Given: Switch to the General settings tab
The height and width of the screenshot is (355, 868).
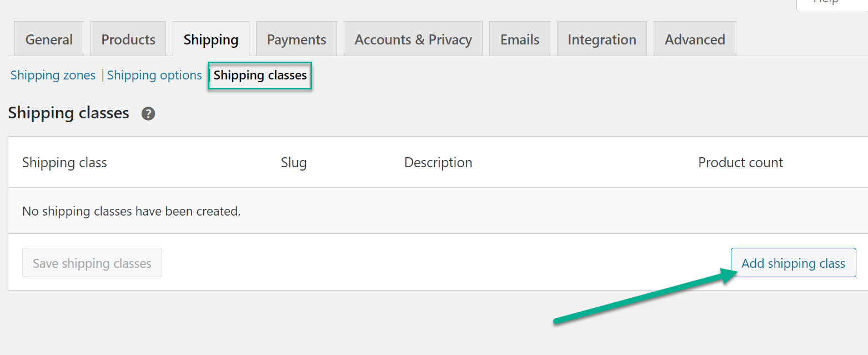Looking at the screenshot, I should [48, 38].
